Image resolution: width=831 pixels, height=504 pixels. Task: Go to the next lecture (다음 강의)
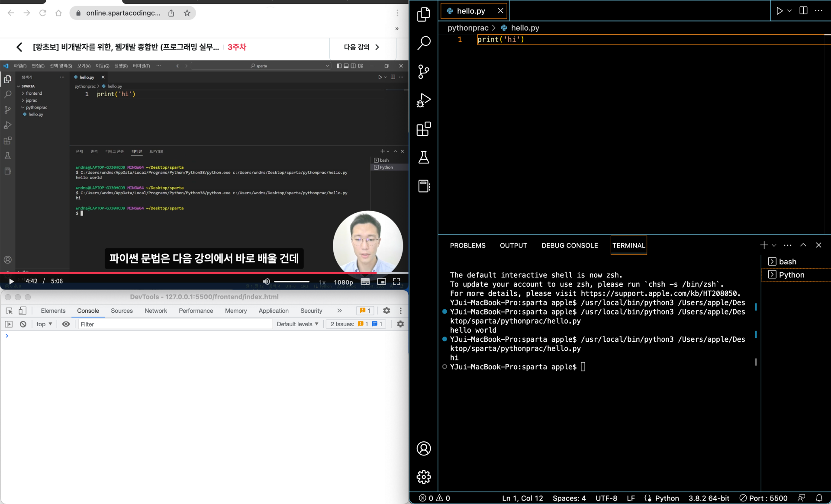coord(362,47)
